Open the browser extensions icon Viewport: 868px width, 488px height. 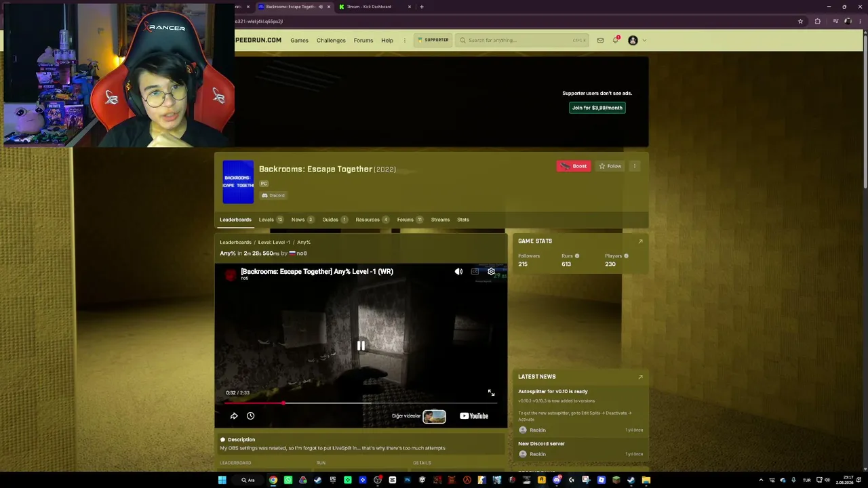(x=817, y=22)
